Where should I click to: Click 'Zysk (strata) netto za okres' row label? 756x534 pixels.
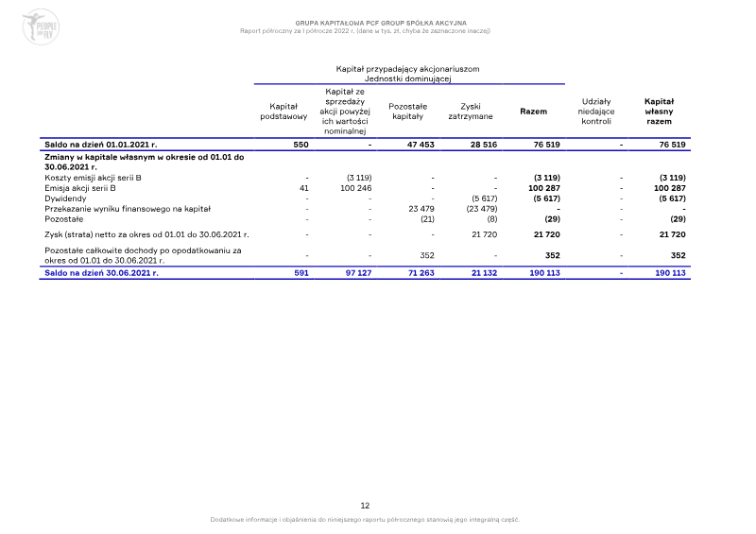[146, 235]
